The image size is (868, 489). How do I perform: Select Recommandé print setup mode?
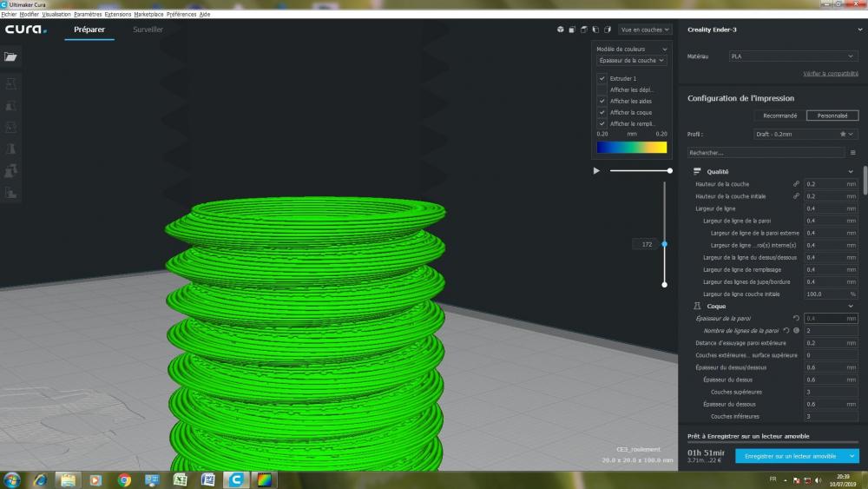coord(779,116)
